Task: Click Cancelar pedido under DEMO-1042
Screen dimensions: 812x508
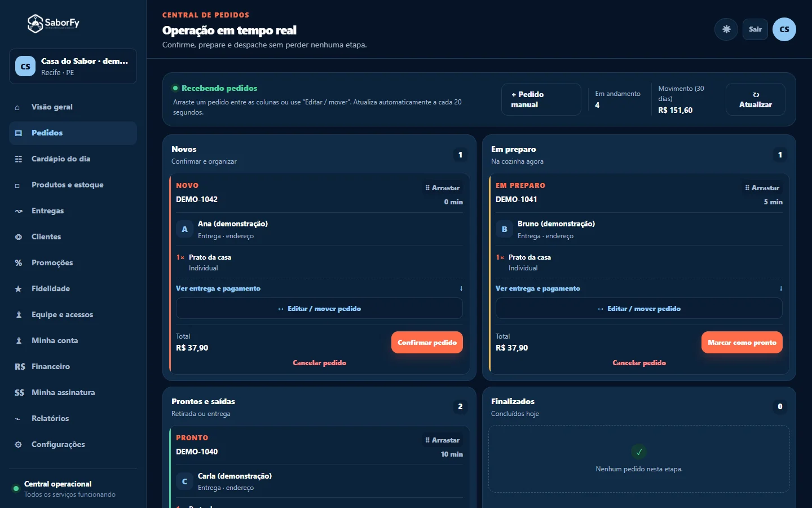Action: [x=319, y=363]
